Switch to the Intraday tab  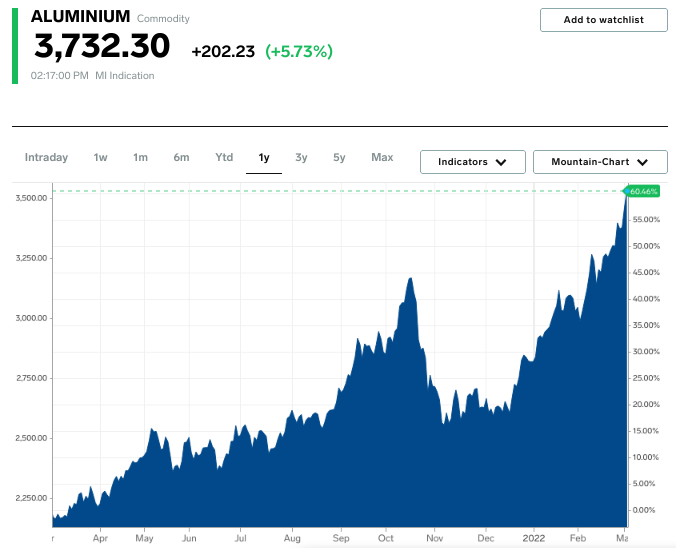point(47,157)
